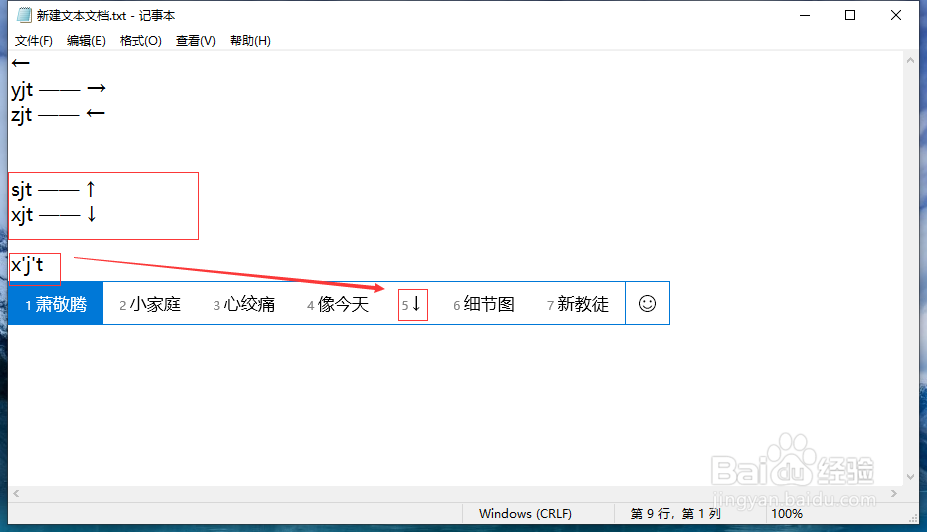The image size is (927, 532).
Task: Click the line 'sjt —— ↑' in the text
Action: point(53,190)
